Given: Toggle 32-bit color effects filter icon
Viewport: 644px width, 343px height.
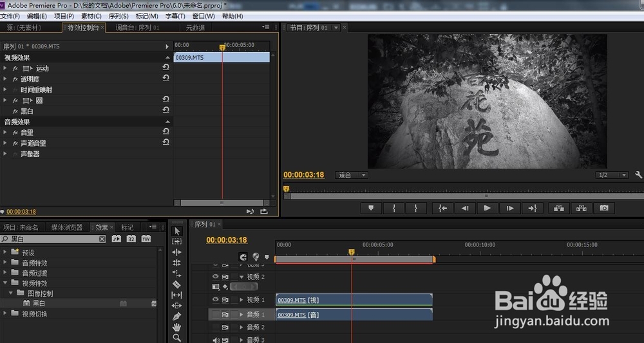Looking at the screenshot, I should coord(131,238).
